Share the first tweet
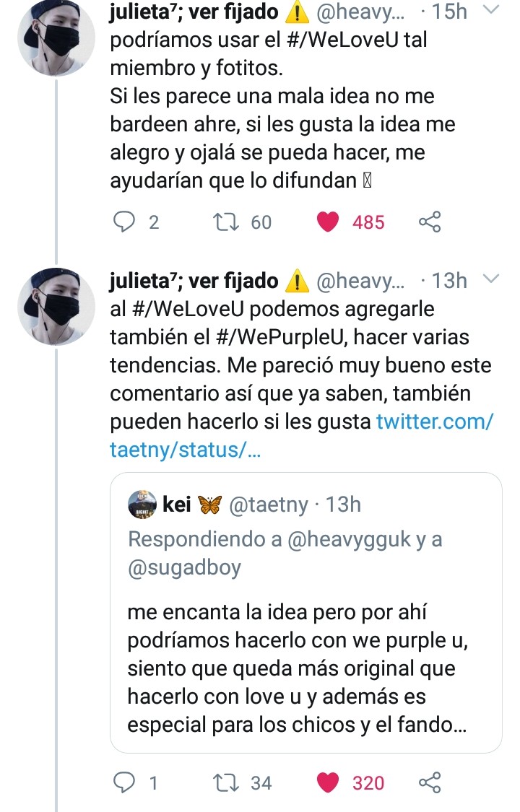This screenshot has width=520, height=812. pos(430,222)
